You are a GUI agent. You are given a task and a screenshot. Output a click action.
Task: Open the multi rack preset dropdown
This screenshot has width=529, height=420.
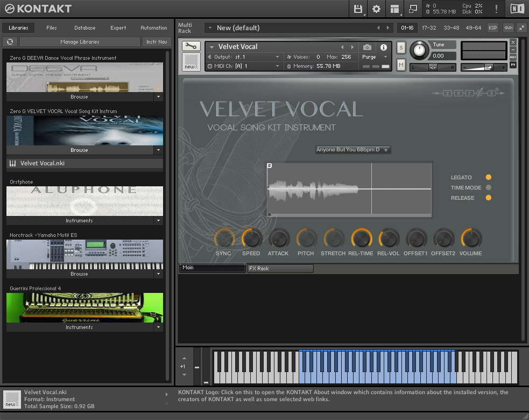(210, 27)
